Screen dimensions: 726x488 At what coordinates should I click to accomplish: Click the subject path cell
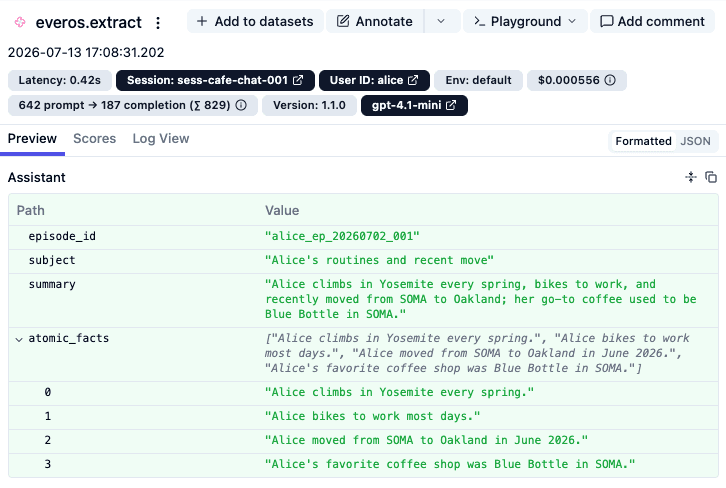click(x=52, y=260)
